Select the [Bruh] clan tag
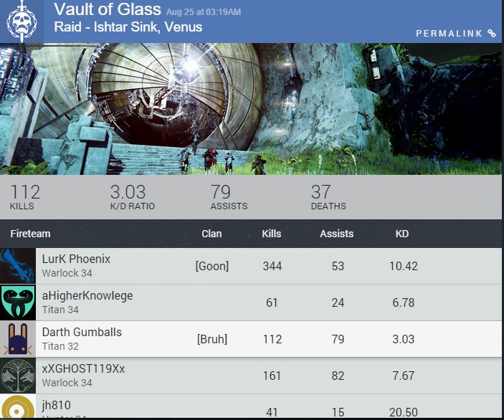 (212, 339)
